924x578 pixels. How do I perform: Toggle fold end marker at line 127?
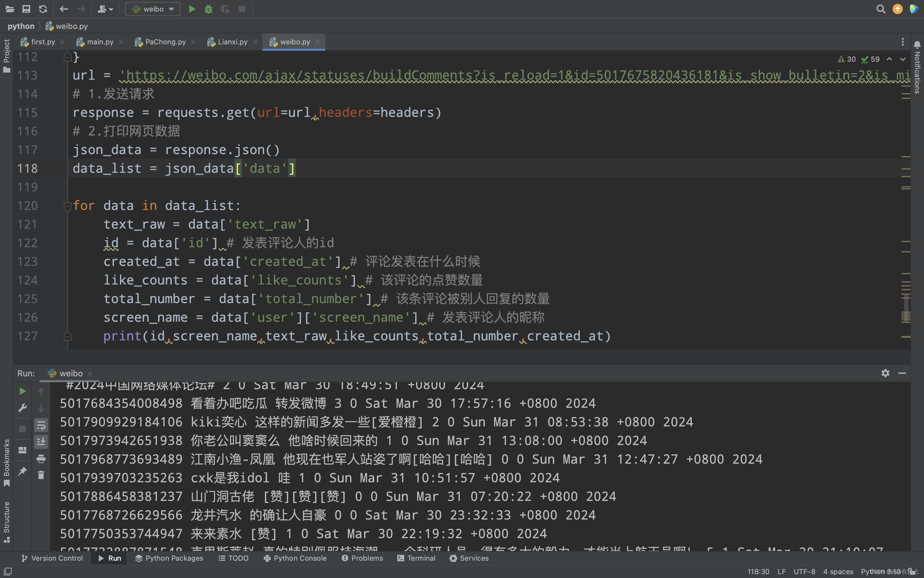point(68,336)
